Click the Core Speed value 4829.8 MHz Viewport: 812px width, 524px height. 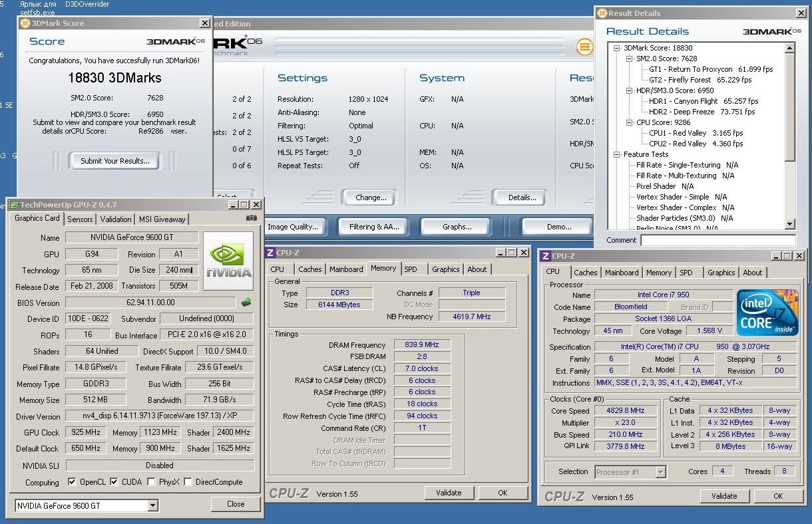click(x=626, y=410)
